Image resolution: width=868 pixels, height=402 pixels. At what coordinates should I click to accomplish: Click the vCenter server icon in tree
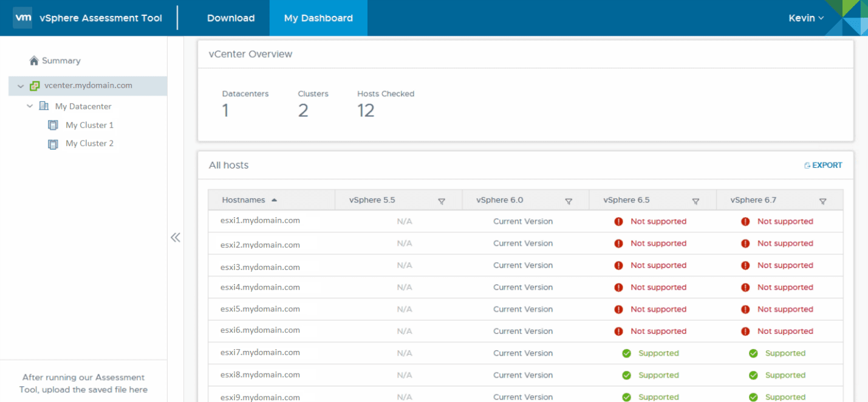(35, 86)
